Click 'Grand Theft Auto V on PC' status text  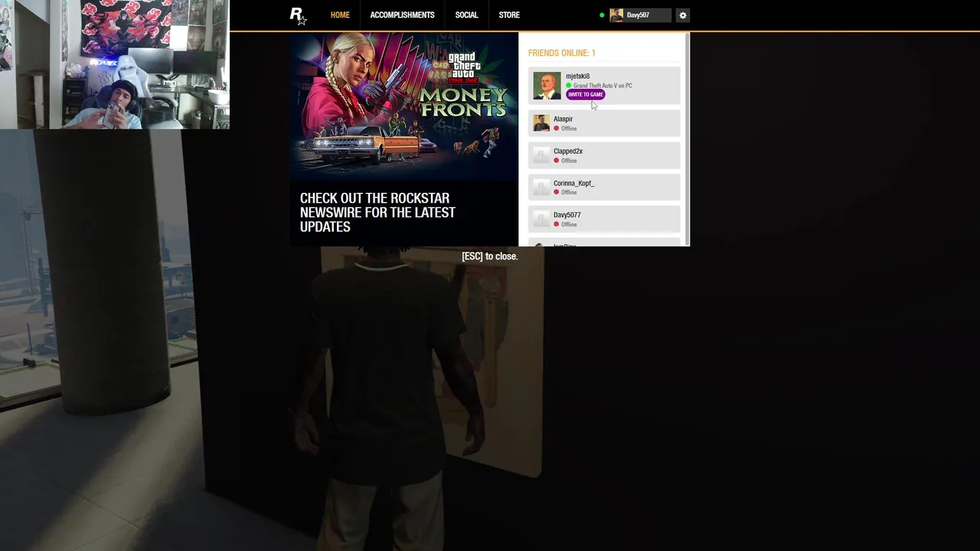tap(603, 86)
